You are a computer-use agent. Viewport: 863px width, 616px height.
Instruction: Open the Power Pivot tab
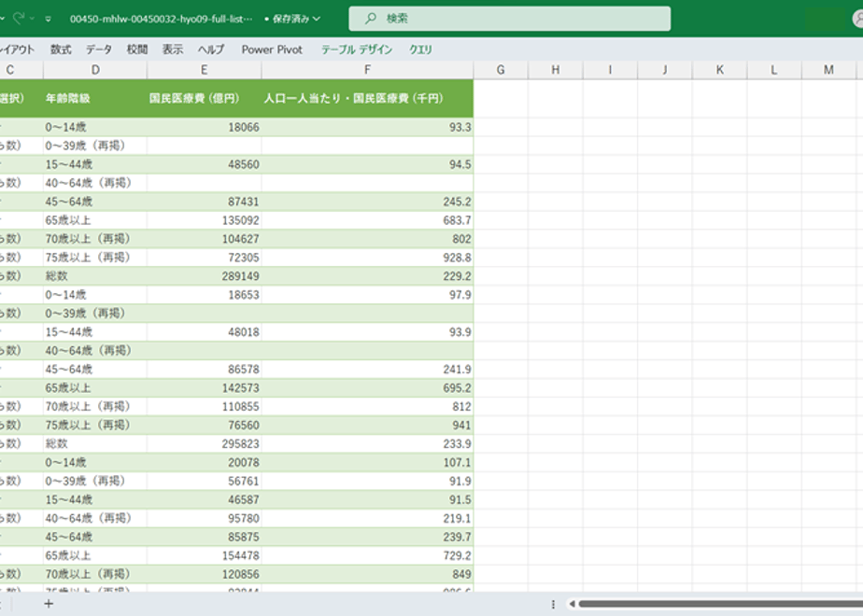click(x=272, y=49)
